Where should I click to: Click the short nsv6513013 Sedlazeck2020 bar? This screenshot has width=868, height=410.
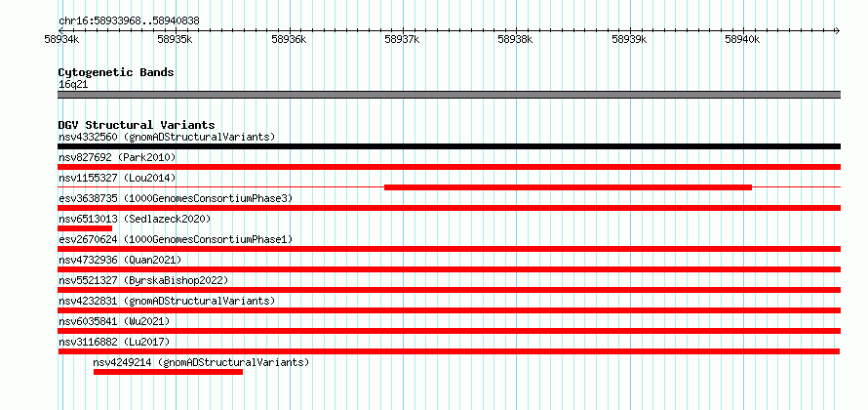pyautogui.click(x=85, y=228)
